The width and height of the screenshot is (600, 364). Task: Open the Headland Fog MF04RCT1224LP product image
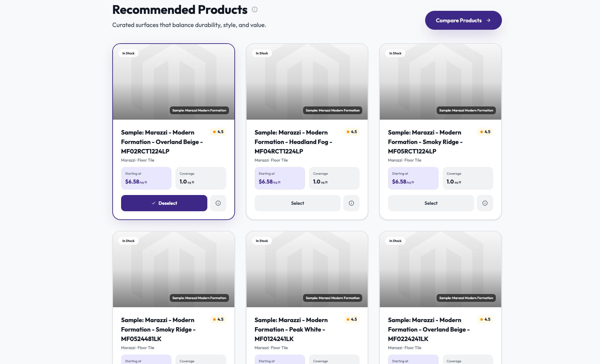click(307, 82)
